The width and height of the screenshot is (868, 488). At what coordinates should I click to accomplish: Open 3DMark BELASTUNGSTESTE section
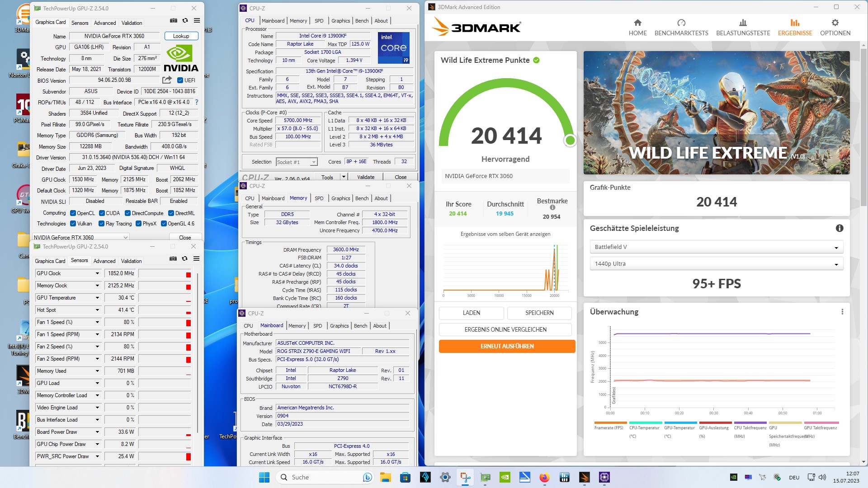tap(743, 28)
